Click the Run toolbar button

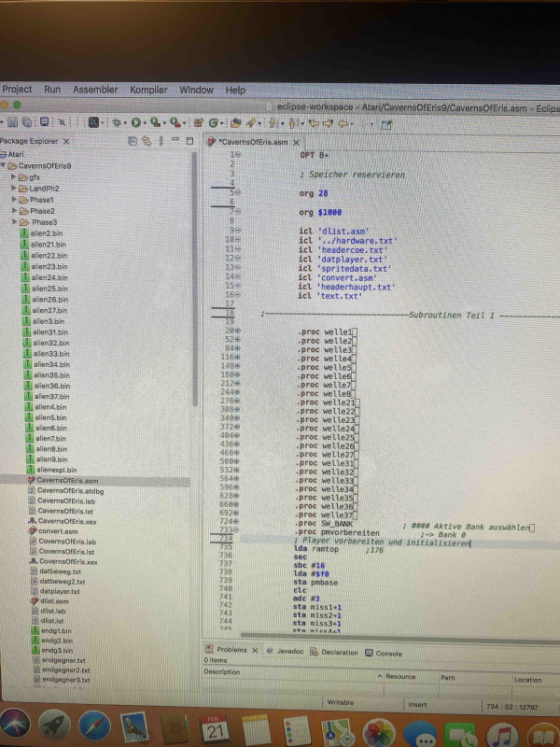tap(136, 122)
